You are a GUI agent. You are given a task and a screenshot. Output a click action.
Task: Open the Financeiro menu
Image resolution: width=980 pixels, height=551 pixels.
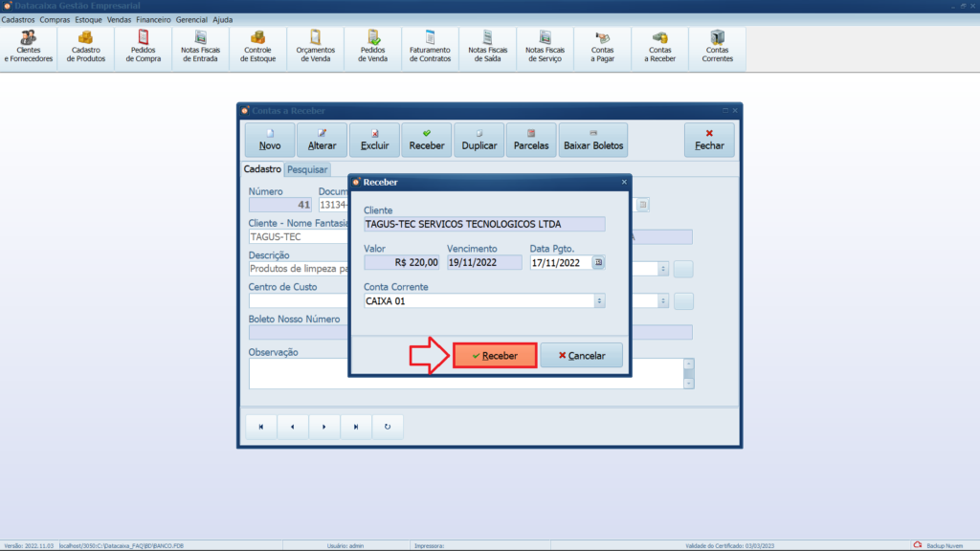click(153, 19)
